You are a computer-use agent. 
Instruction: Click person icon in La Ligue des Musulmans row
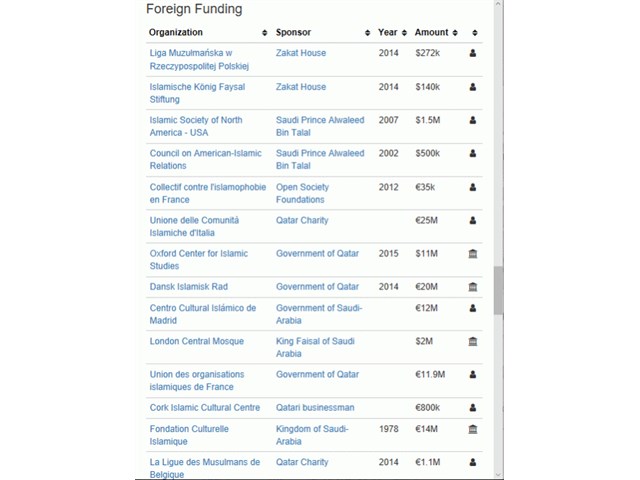(473, 462)
